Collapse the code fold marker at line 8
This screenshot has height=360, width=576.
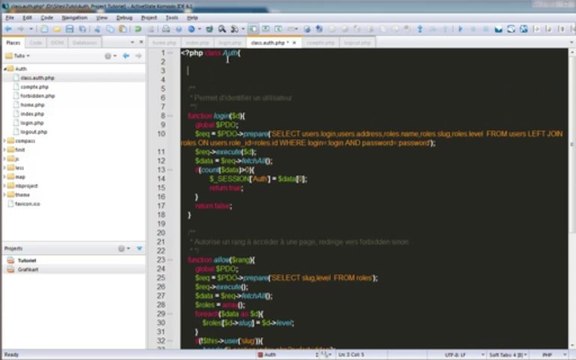point(170,116)
